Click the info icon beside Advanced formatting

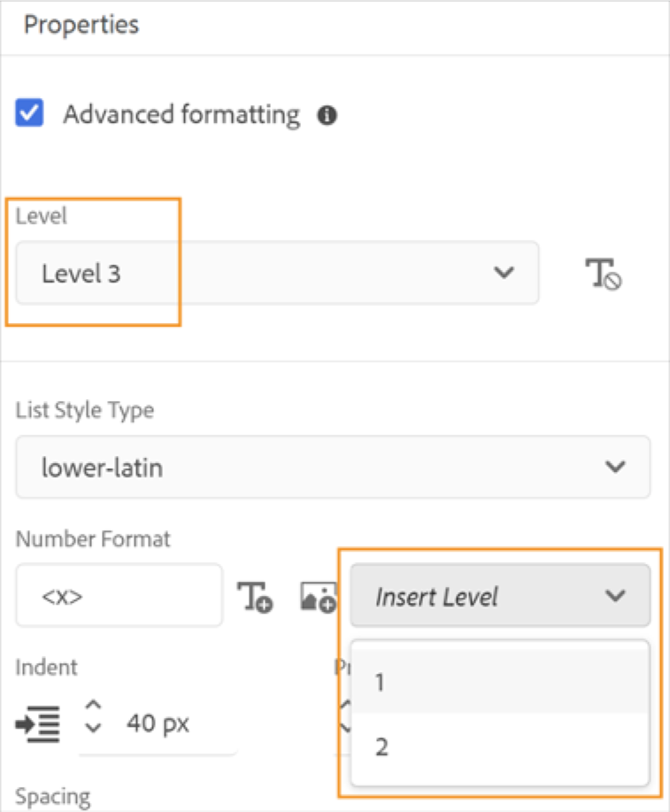tap(325, 114)
